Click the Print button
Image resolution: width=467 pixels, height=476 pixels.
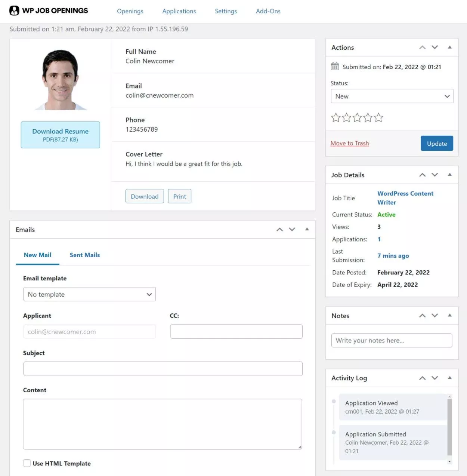pos(180,196)
